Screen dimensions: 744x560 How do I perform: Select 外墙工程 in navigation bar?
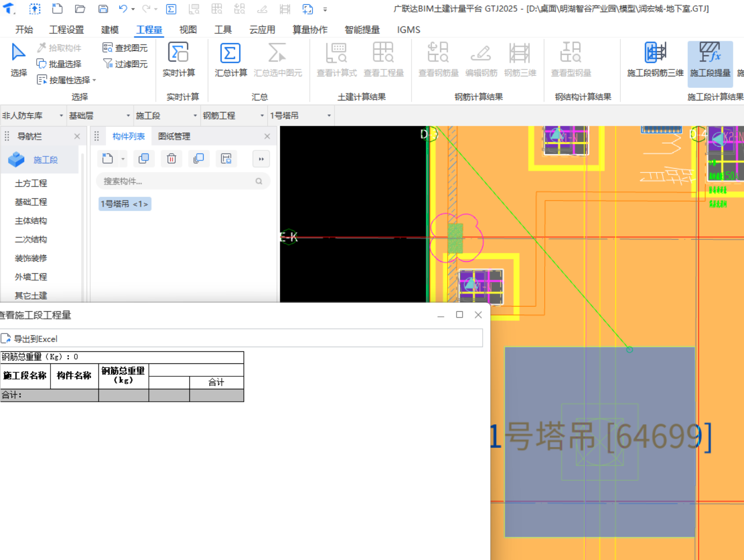31,277
